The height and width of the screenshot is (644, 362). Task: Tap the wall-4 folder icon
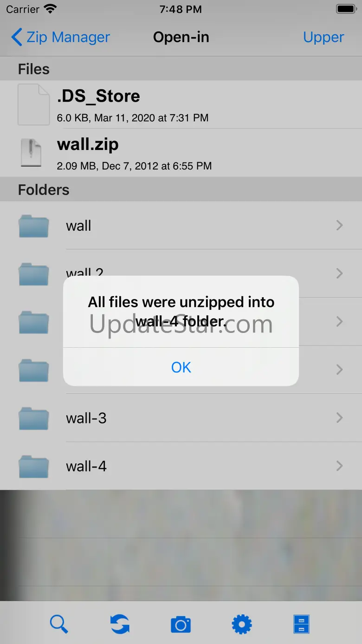point(33,466)
